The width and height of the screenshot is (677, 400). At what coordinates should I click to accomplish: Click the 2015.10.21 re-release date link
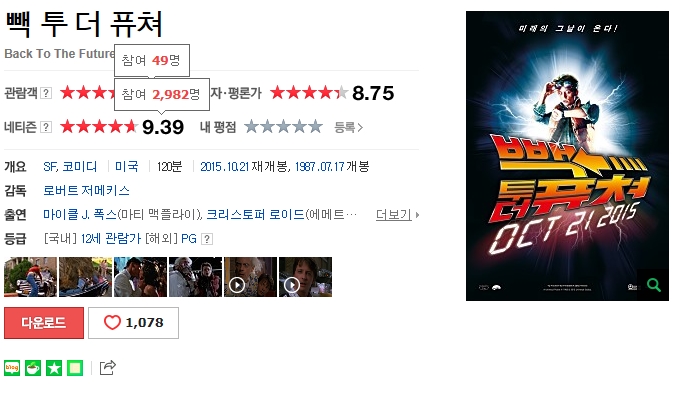[x=225, y=166]
